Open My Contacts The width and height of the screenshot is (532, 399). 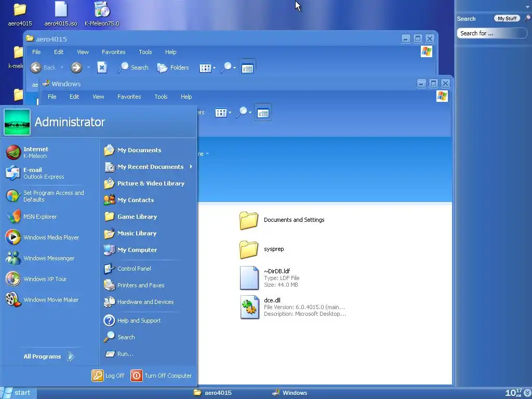129,200
